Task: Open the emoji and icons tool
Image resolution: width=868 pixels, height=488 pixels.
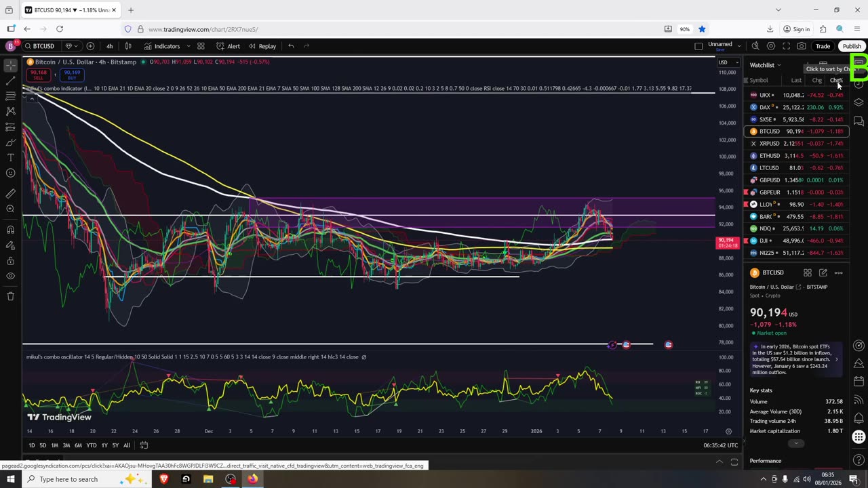Action: (x=11, y=173)
